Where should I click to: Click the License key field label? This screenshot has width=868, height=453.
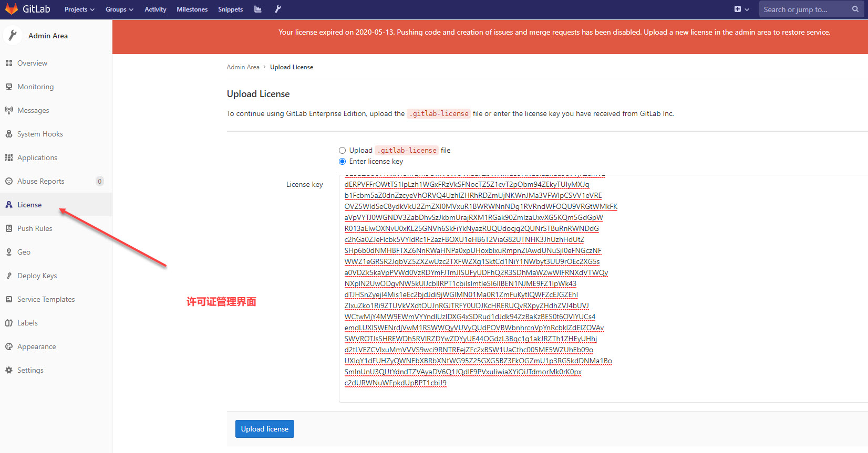click(305, 184)
